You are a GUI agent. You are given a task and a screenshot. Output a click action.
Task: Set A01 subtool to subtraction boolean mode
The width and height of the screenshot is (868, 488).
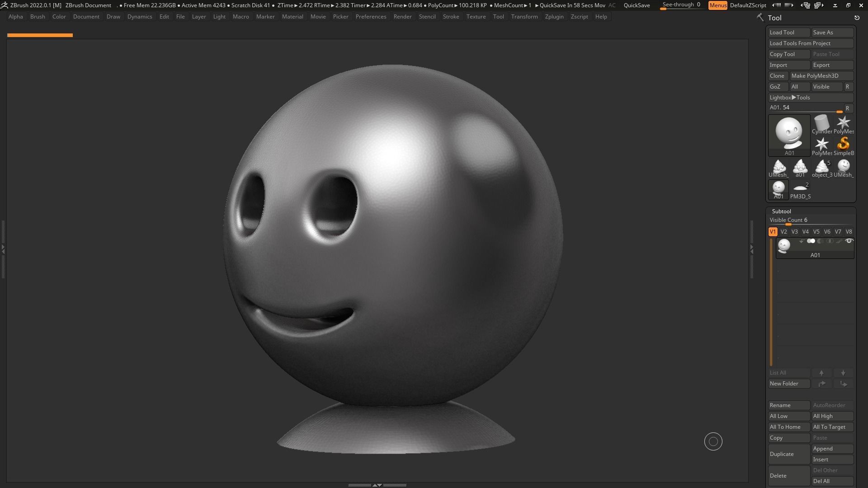click(x=820, y=241)
